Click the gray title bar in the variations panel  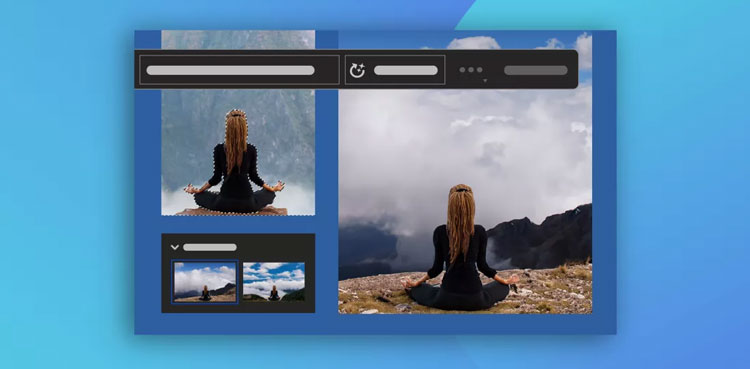(210, 247)
